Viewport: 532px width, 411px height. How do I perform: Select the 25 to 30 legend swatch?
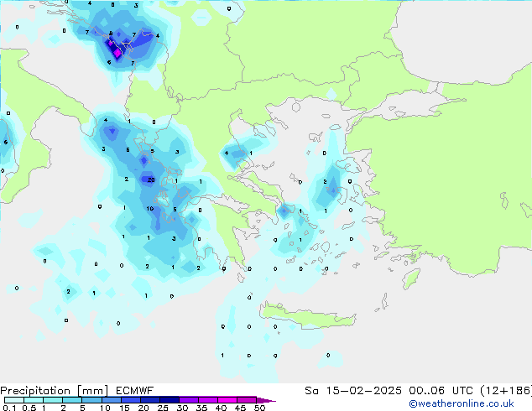pyautogui.click(x=169, y=400)
